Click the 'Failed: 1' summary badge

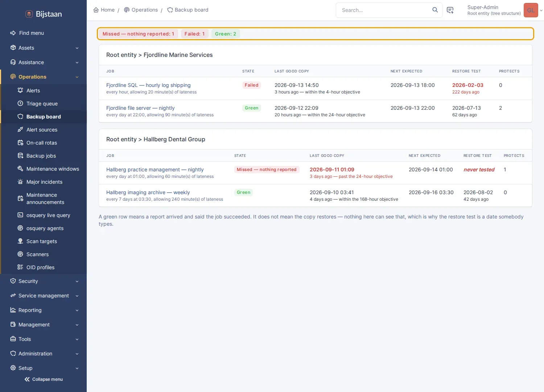coord(194,34)
